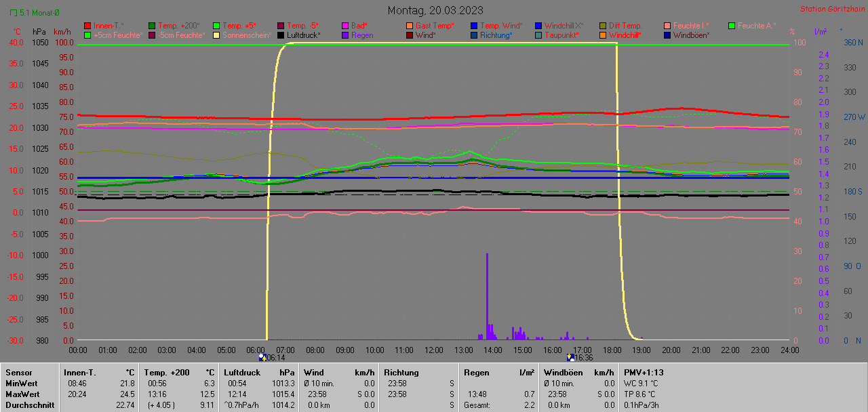The height and width of the screenshot is (412, 868).
Task: Click the Luftdruck average 1014.2
Action: (x=283, y=405)
